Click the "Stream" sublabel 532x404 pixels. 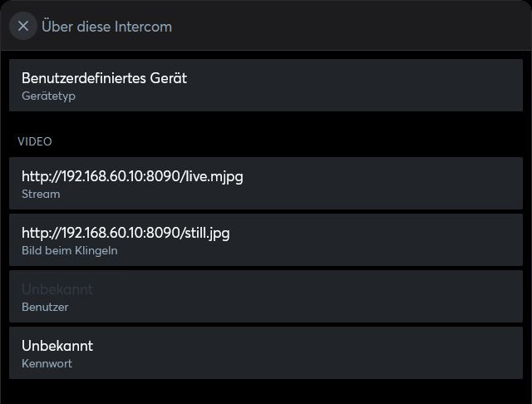(x=41, y=195)
